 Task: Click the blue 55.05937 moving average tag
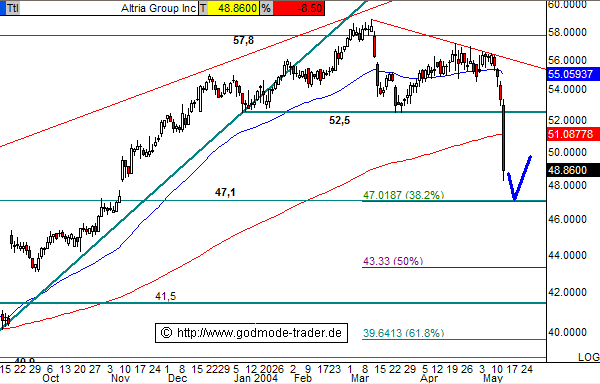coord(573,74)
